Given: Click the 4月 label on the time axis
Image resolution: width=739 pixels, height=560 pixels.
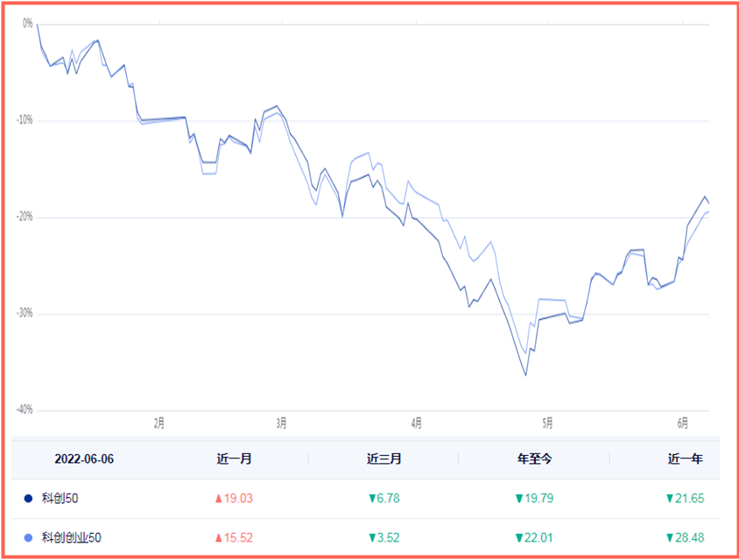Looking at the screenshot, I should click(x=417, y=423).
